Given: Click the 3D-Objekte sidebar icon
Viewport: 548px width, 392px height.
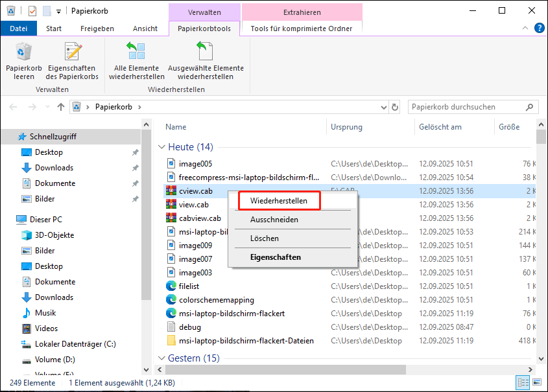Looking at the screenshot, I should point(27,235).
